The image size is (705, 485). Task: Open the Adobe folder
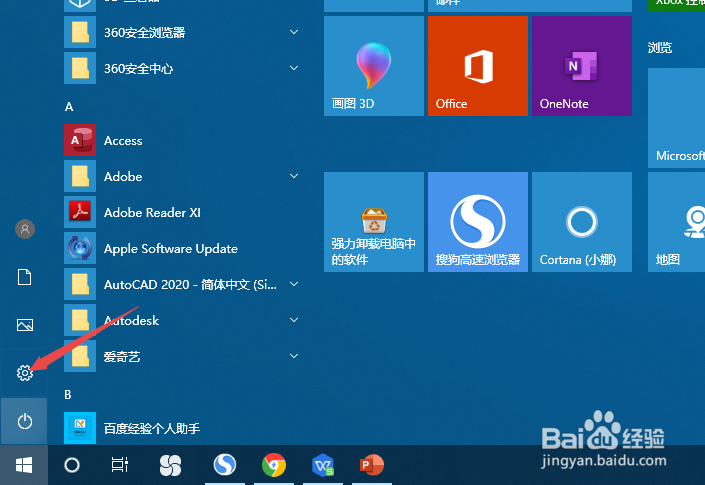click(x=182, y=176)
